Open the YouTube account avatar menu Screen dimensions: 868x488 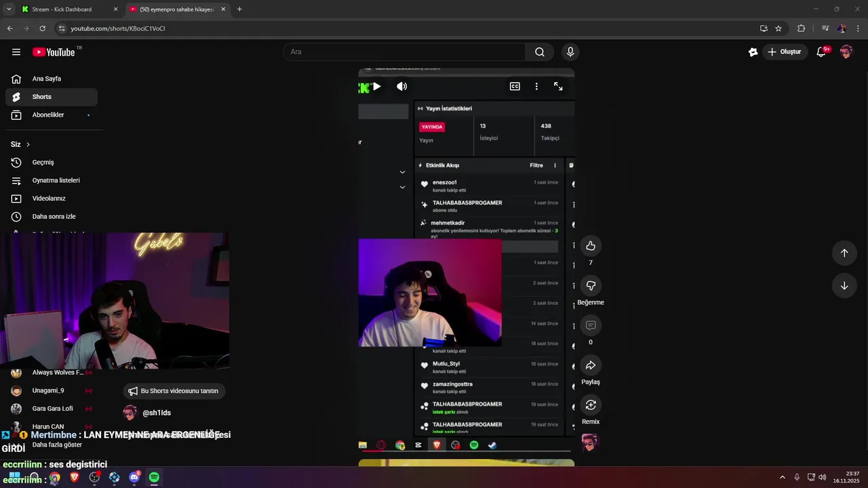point(846,52)
